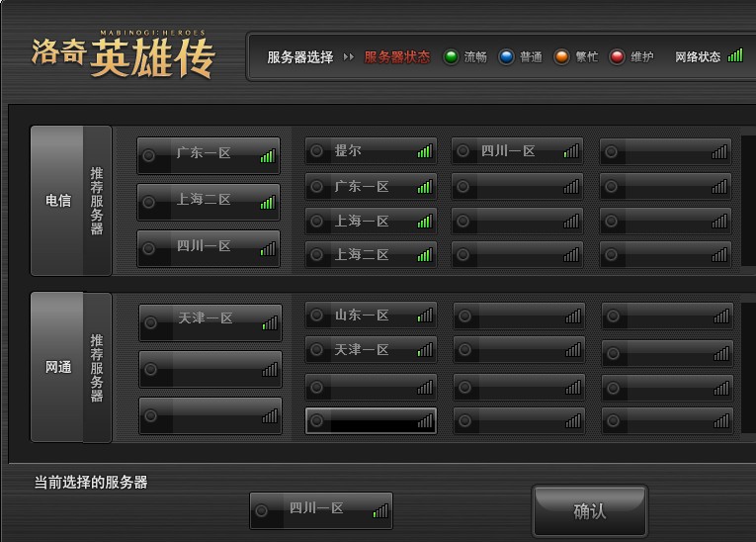The height and width of the screenshot is (542, 756).
Task: Click signal bars on recommended 上海二区
Action: [268, 202]
